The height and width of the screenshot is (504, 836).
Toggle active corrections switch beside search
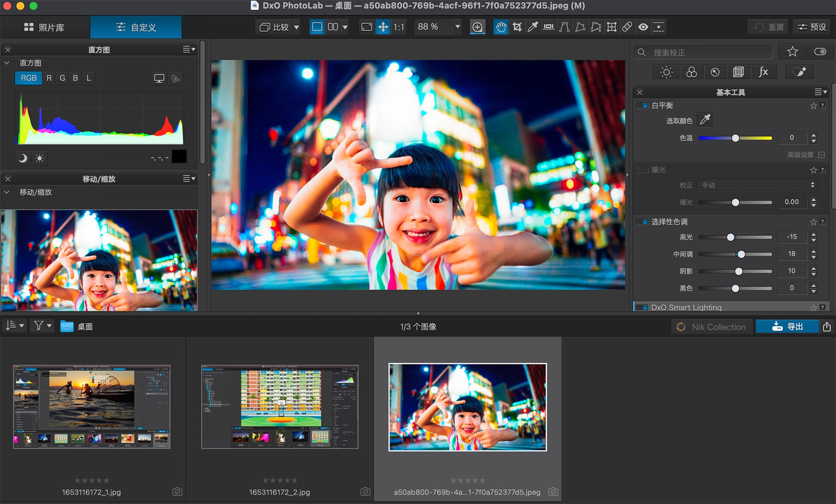tap(820, 52)
